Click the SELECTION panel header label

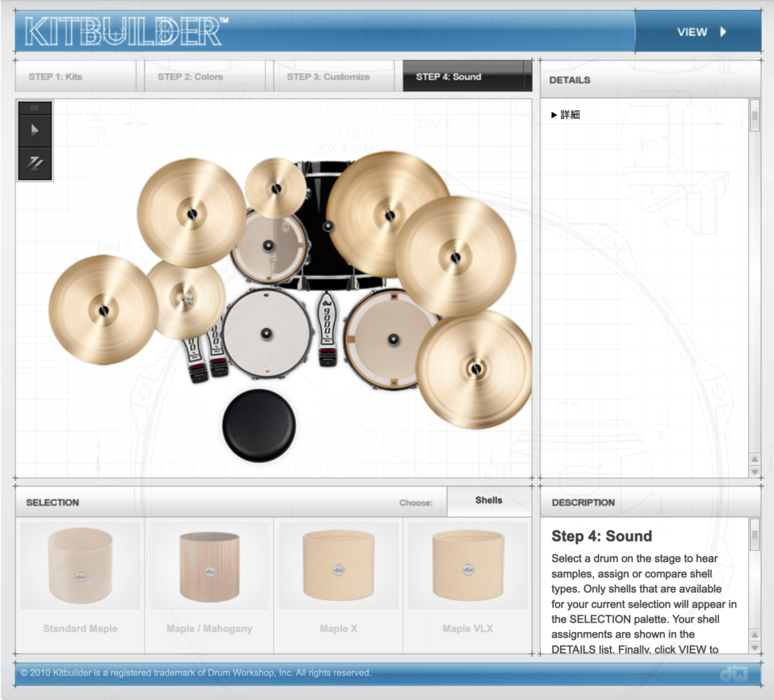53,502
